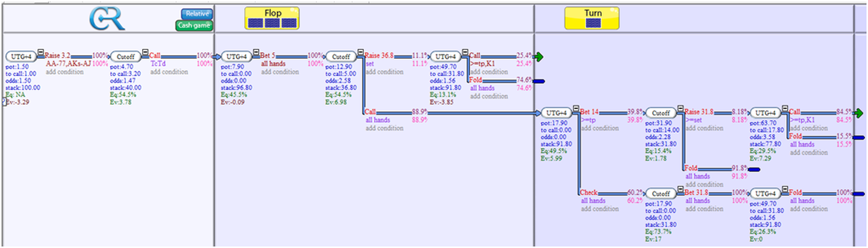Toggle the Relative mode button

coord(196,14)
